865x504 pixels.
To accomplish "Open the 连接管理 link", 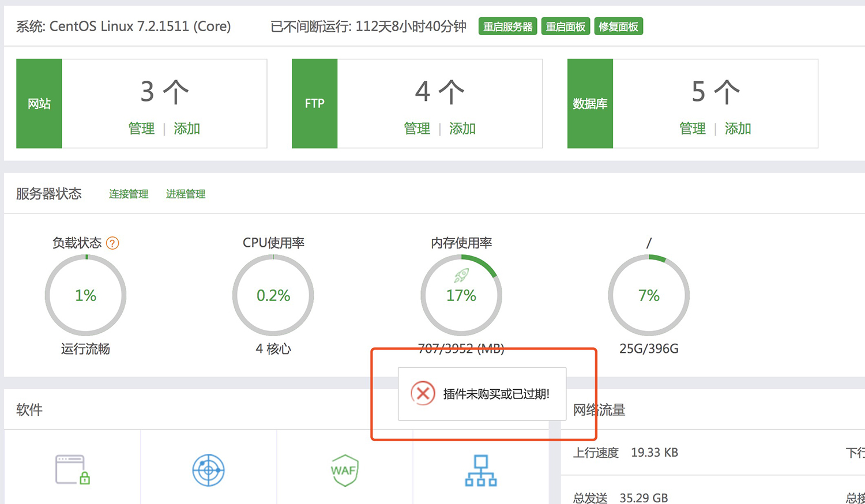I will pos(129,194).
